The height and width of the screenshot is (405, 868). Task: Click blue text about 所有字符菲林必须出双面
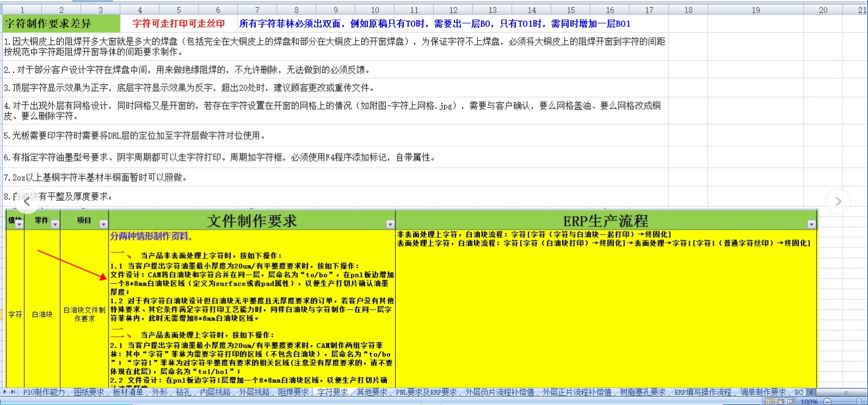[435, 23]
